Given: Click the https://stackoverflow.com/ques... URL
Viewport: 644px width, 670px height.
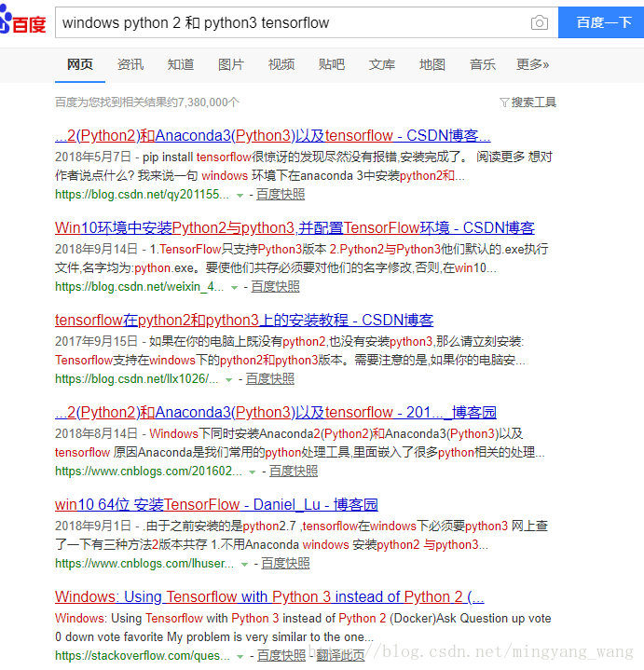Looking at the screenshot, I should pos(143,656).
